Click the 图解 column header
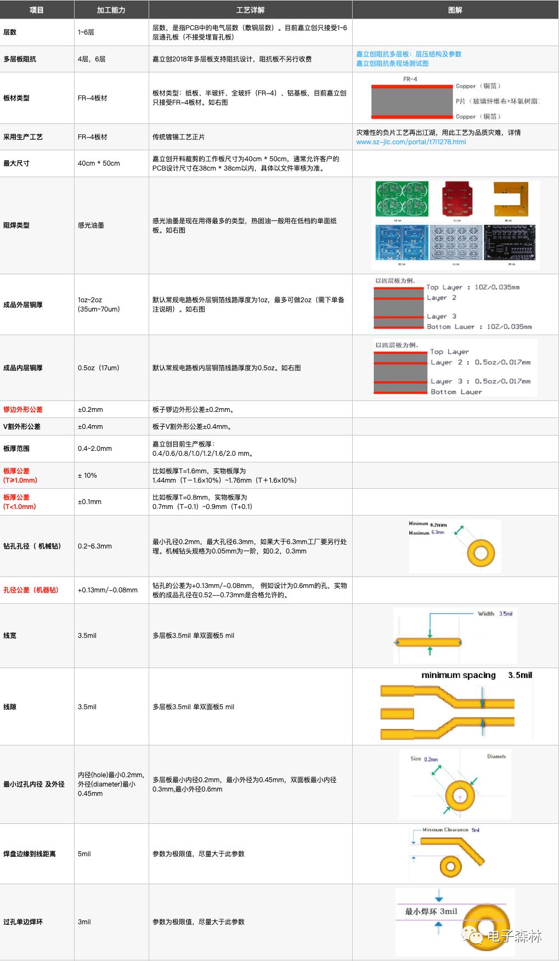The image size is (560, 961). pyautogui.click(x=455, y=10)
